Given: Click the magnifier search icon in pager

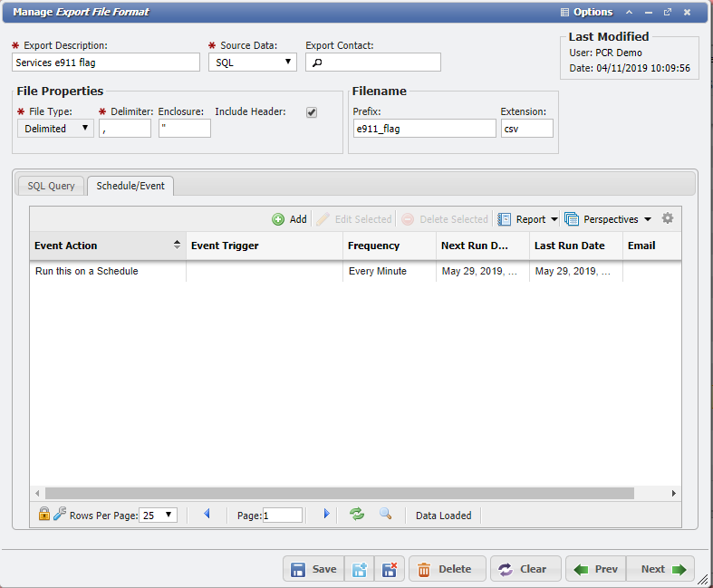Looking at the screenshot, I should (x=385, y=514).
